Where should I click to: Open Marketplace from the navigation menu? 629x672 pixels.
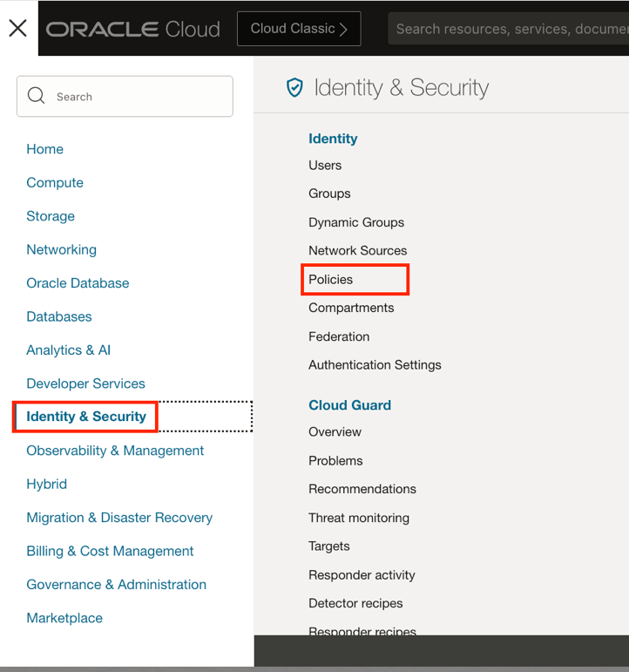click(x=64, y=618)
